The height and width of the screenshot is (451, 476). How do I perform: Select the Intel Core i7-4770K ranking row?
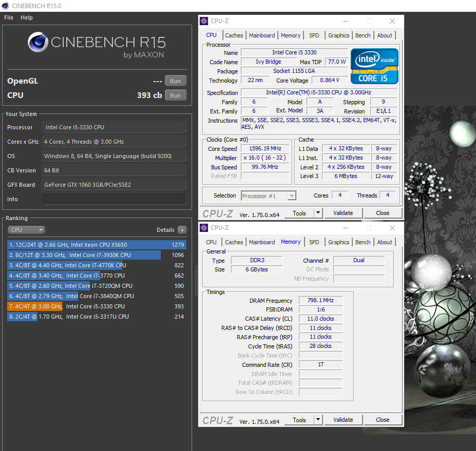(97, 265)
